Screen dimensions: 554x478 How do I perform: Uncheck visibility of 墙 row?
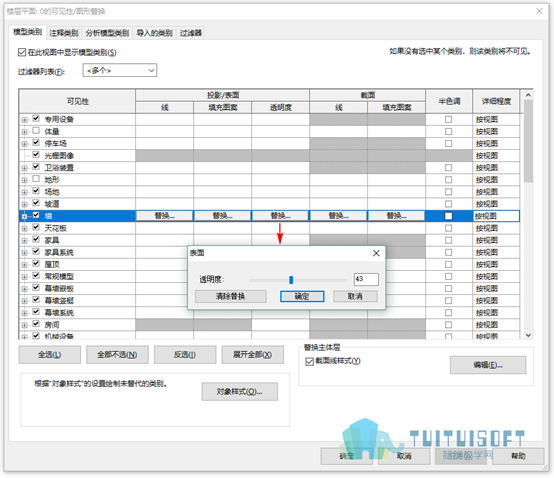click(x=36, y=215)
